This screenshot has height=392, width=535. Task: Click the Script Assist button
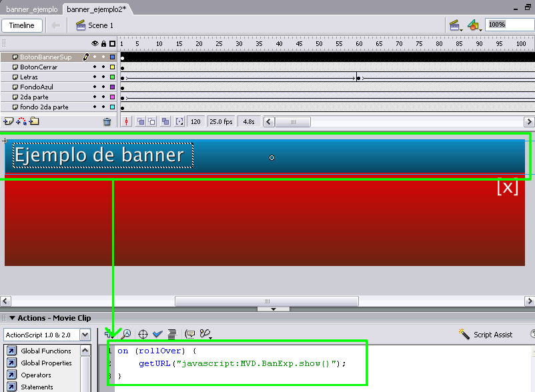tap(486, 334)
